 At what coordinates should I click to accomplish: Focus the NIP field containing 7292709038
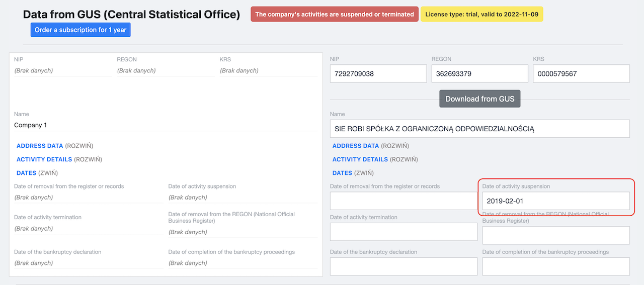pyautogui.click(x=378, y=74)
